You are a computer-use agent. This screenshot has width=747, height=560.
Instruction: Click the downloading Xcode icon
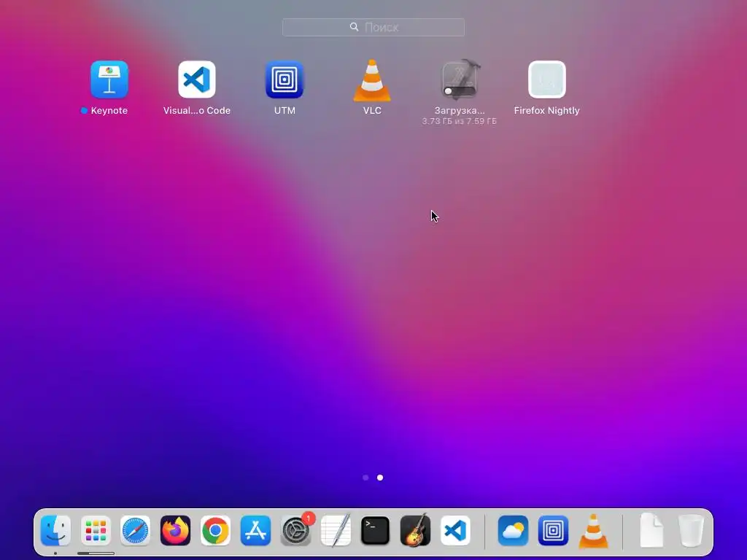[x=460, y=79]
